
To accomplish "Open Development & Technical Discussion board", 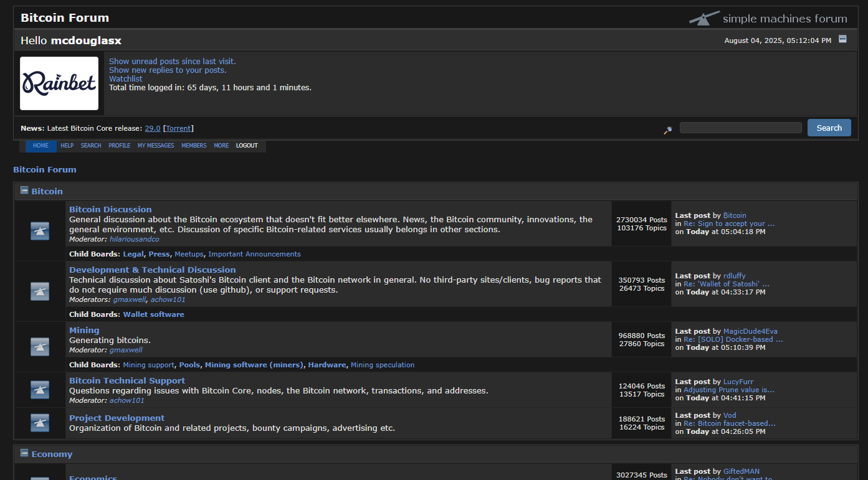I will click(x=153, y=270).
